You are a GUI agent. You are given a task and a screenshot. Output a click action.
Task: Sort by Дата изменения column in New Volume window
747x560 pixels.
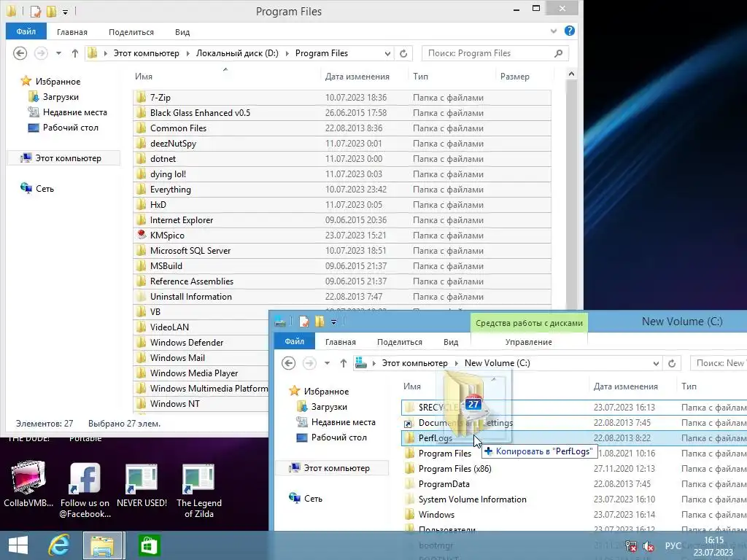pos(632,386)
